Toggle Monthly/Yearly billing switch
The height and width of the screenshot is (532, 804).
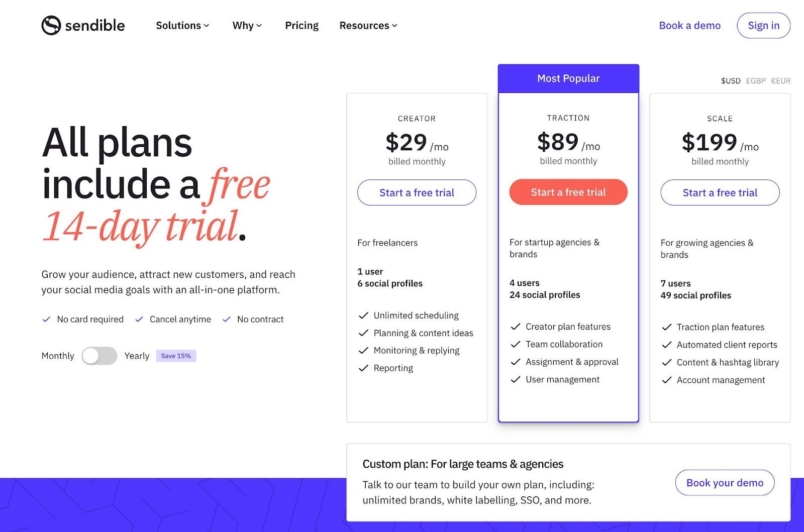pyautogui.click(x=99, y=356)
